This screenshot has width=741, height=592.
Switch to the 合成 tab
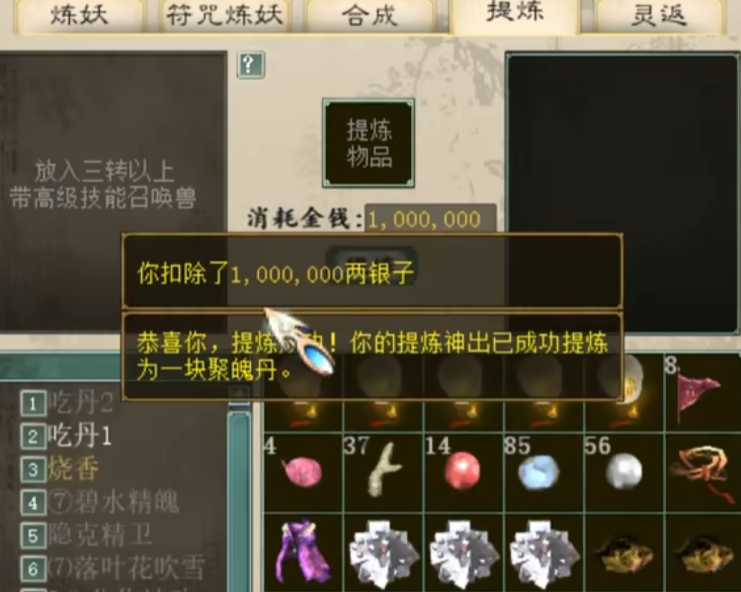(x=370, y=15)
